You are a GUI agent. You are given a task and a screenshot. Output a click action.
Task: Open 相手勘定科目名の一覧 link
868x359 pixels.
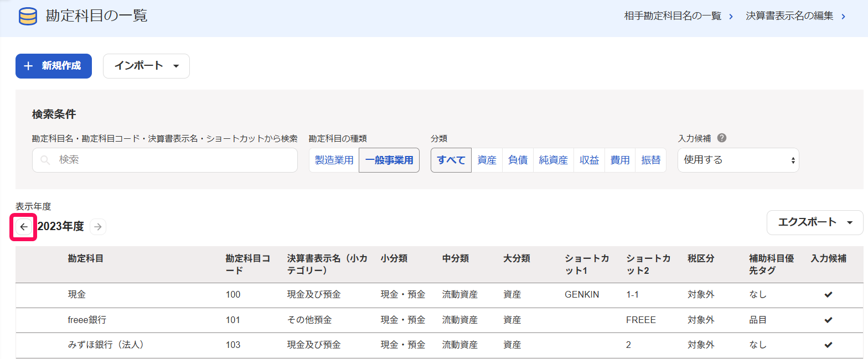coord(678,16)
